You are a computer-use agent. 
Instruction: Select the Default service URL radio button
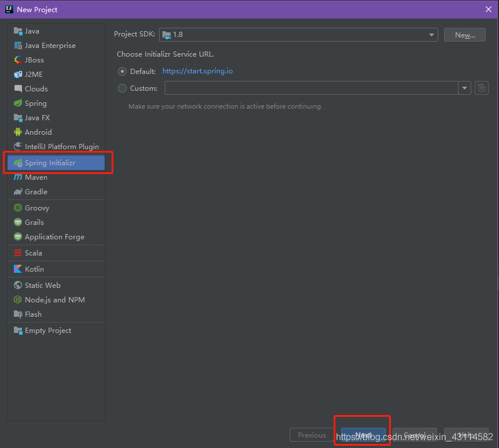(x=122, y=71)
